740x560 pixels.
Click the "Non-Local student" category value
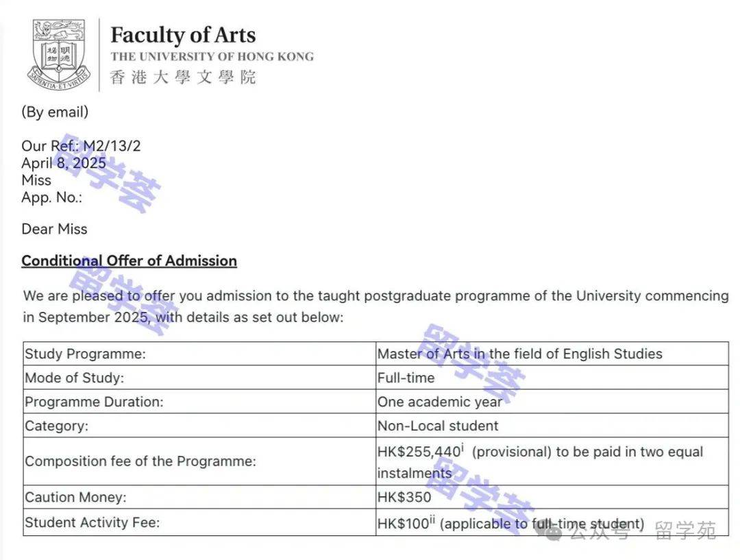click(438, 426)
